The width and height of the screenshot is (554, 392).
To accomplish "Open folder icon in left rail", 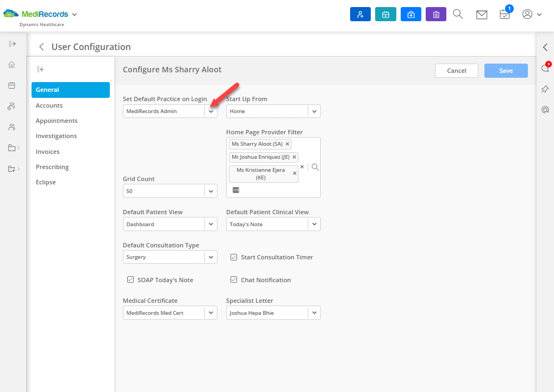I will [12, 148].
